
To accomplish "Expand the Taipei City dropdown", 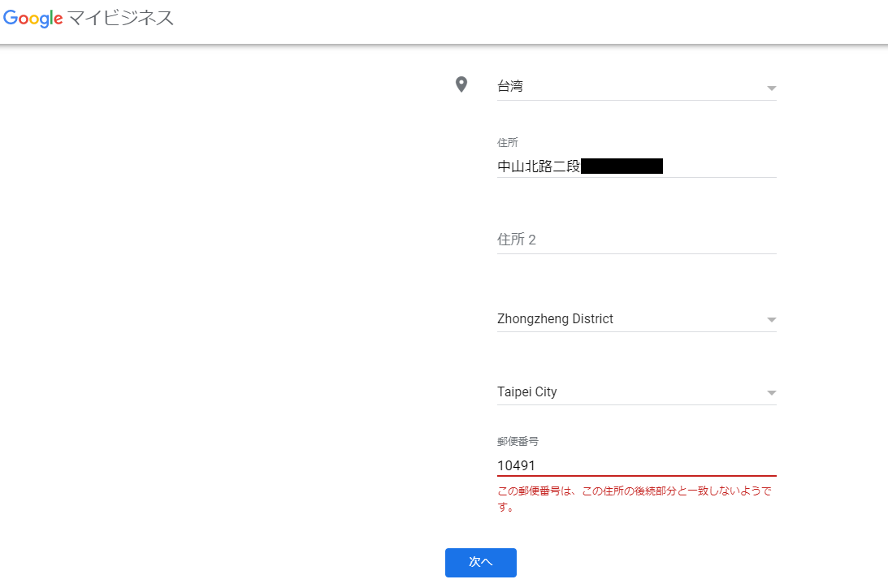I will click(637, 392).
